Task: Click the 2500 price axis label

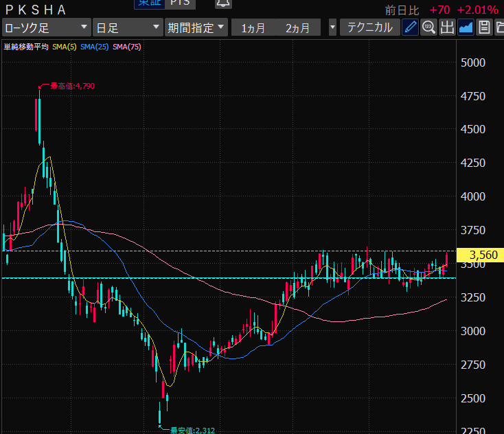Action: [473, 398]
